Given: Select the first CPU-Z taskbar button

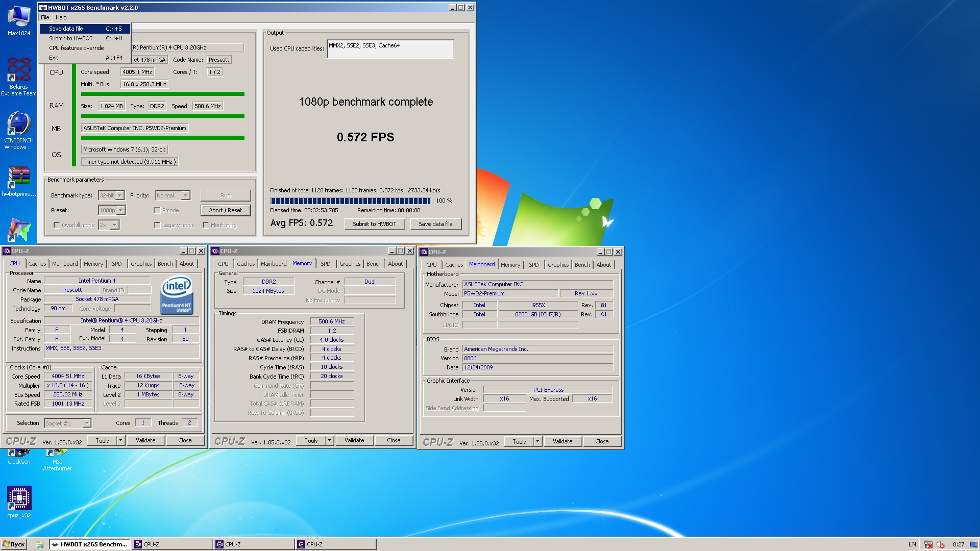Looking at the screenshot, I should 172,544.
